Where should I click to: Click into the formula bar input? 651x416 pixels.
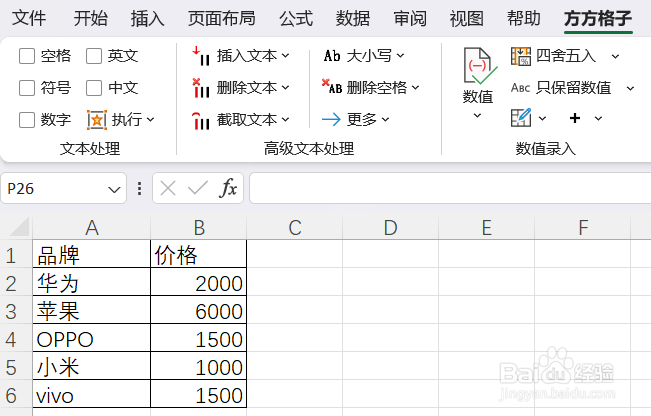(450, 188)
